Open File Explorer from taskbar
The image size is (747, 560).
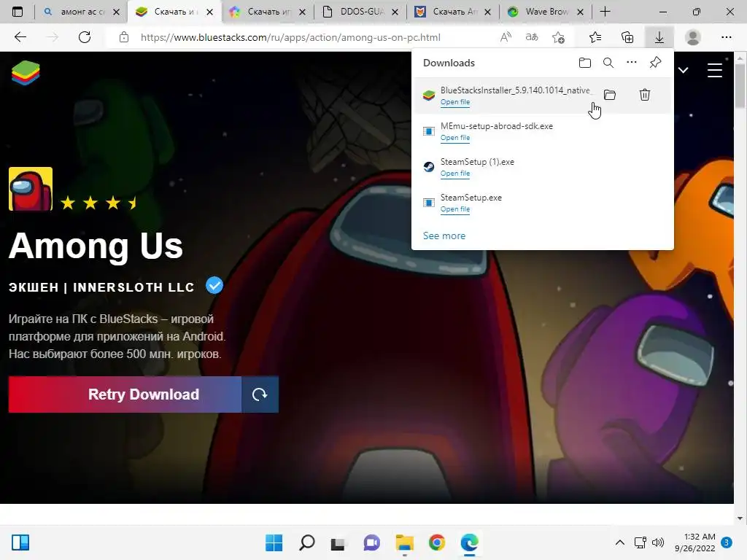pos(404,542)
